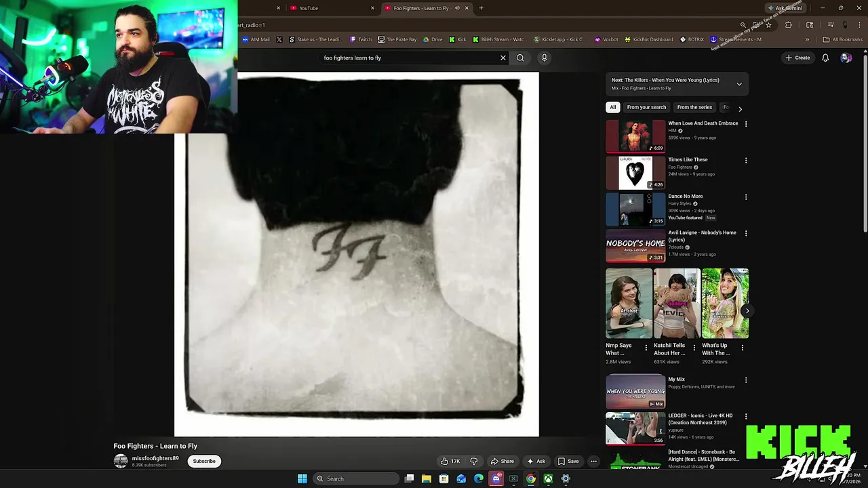Screen dimensions: 868x488
Task: Open File Explorer from the taskbar
Action: coord(427,479)
